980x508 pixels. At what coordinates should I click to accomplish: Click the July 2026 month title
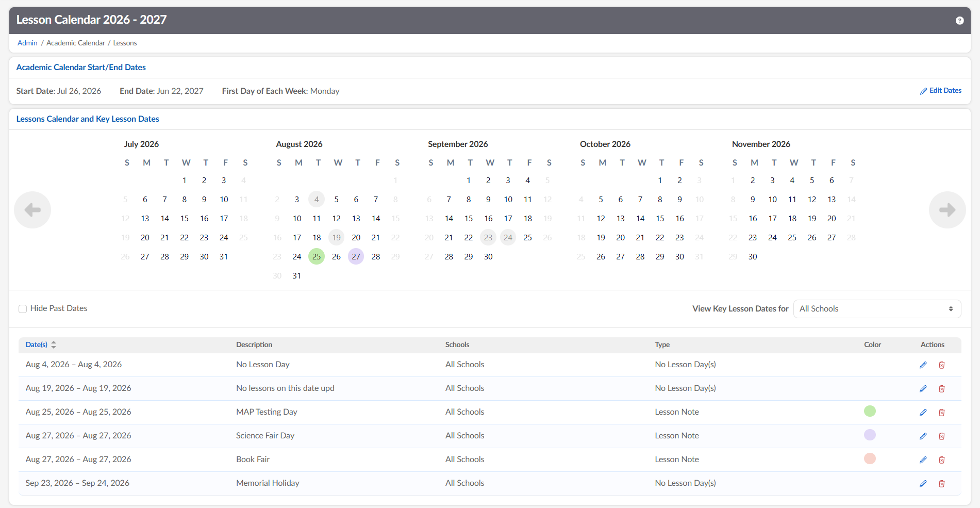click(141, 144)
